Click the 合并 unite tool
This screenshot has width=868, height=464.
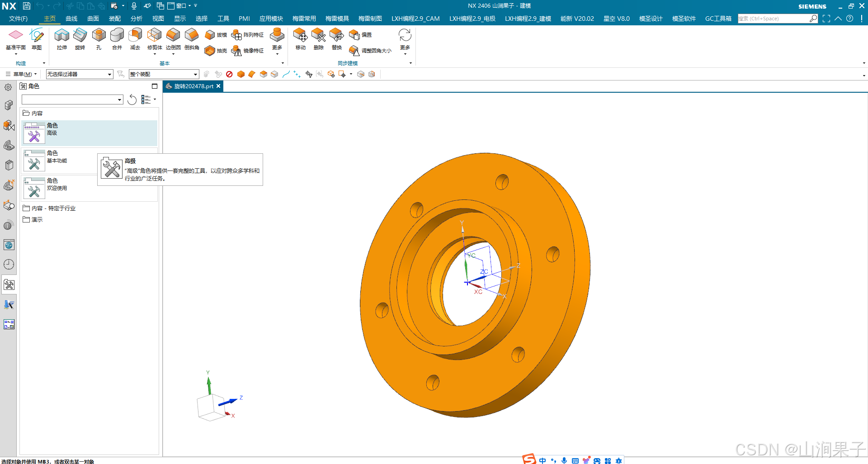117,38
